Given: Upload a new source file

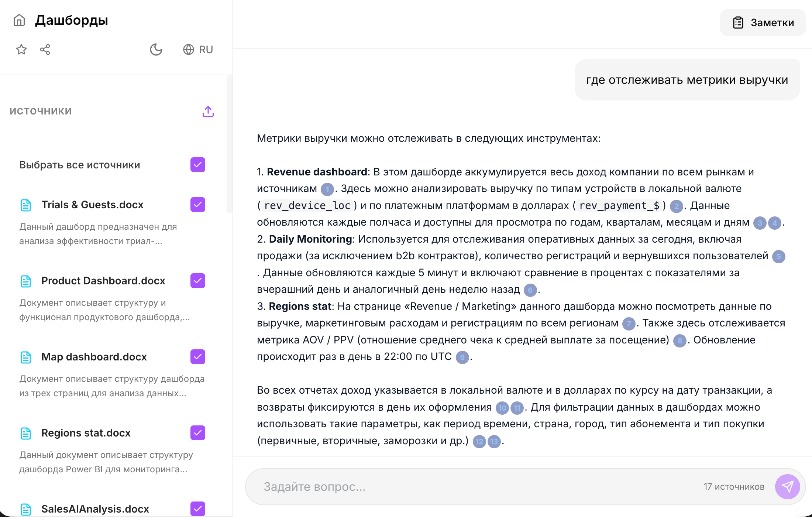Looking at the screenshot, I should coord(208,112).
